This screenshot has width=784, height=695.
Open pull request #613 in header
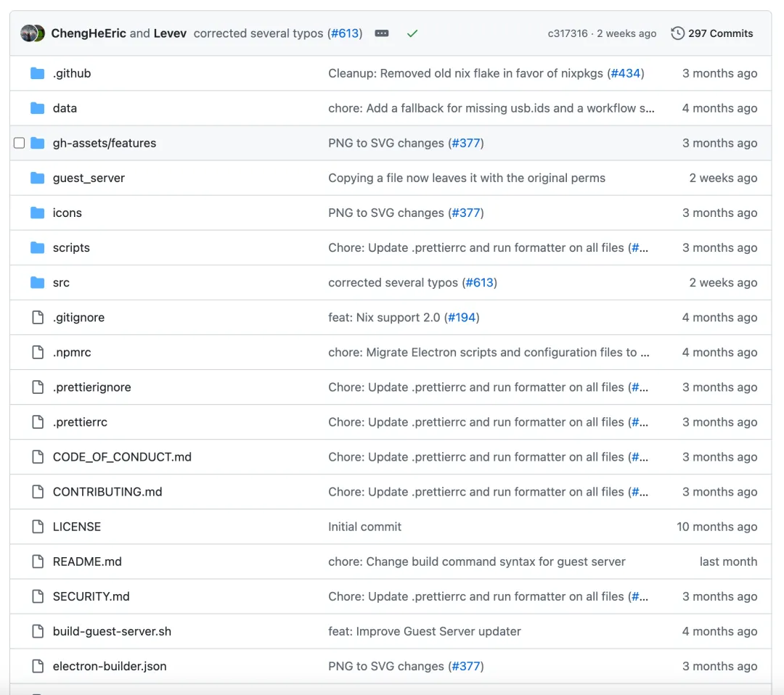(x=346, y=33)
